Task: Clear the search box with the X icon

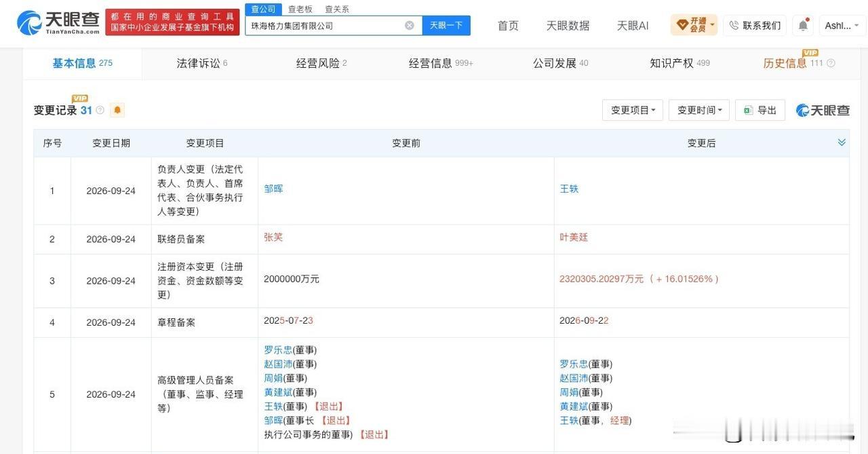Action: coord(410,26)
